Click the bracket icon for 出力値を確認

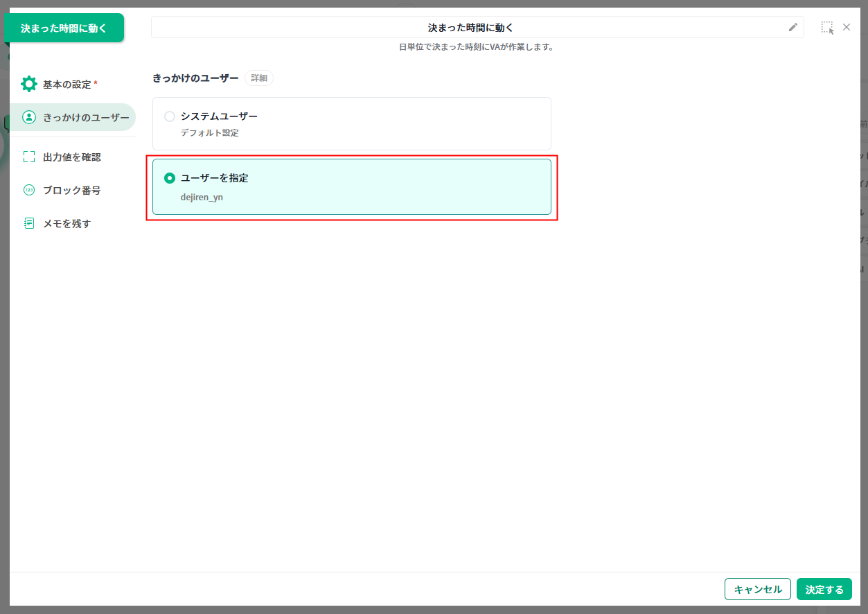pyautogui.click(x=29, y=157)
